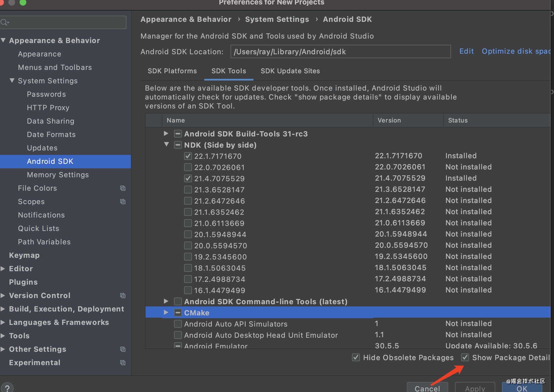The width and height of the screenshot is (554, 392).
Task: Click project-level icon beside Experimental
Action: 123,363
